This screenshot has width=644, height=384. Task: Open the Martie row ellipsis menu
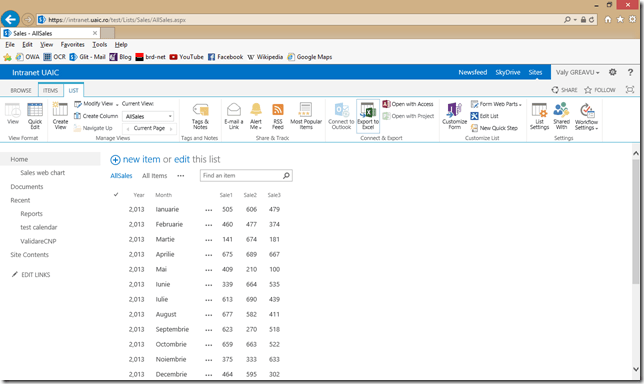209,240
